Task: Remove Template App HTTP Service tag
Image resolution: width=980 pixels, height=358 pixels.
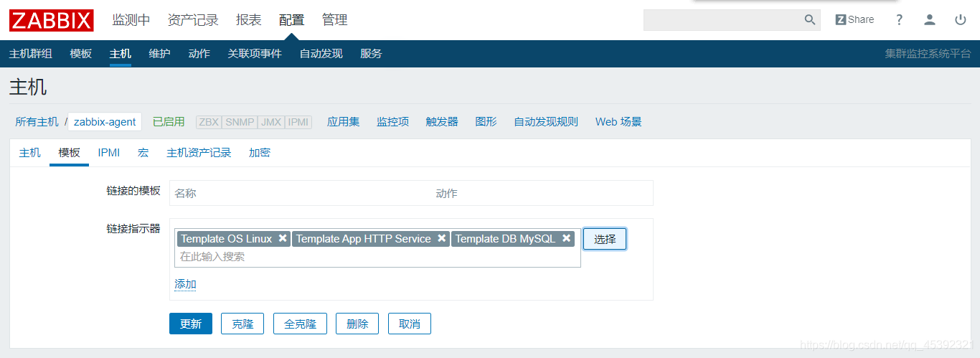Action: pos(442,238)
